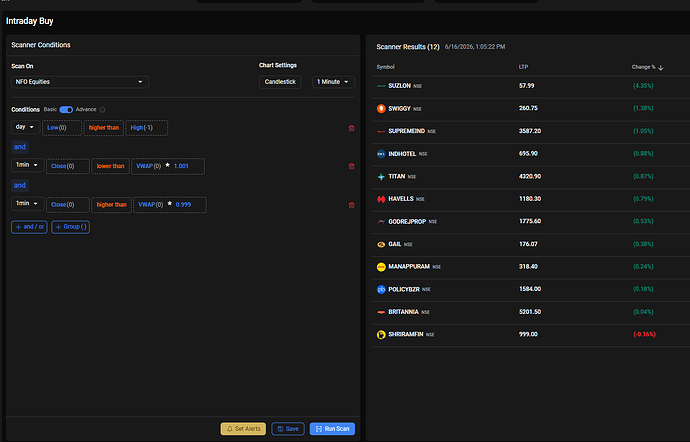Click the GODREJPROP logo icon
This screenshot has width=690, height=442.
click(x=381, y=221)
